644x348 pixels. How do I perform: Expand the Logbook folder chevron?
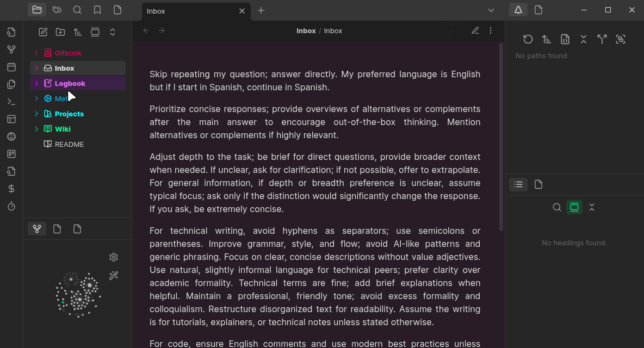[36, 83]
